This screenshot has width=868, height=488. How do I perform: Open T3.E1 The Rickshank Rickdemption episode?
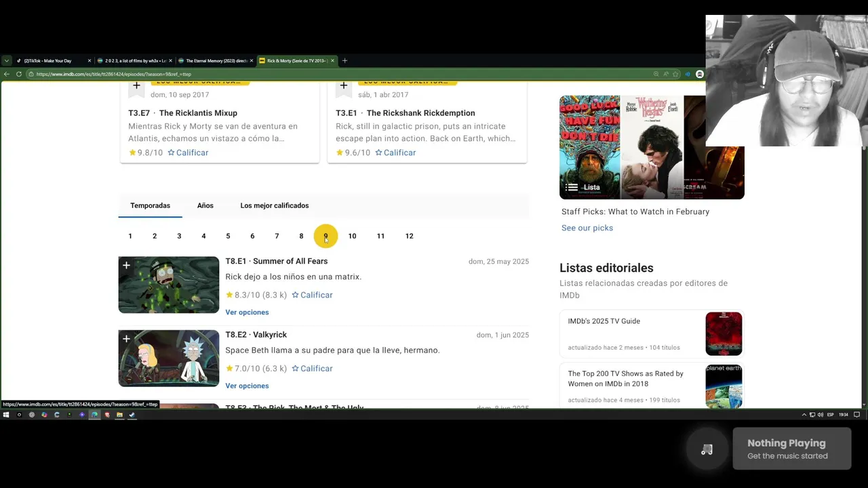click(x=405, y=113)
